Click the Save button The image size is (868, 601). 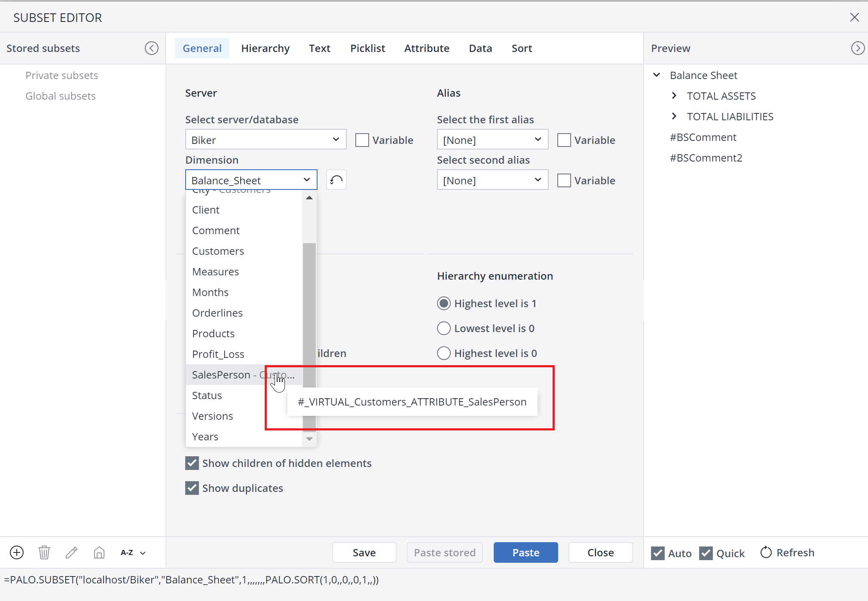364,552
